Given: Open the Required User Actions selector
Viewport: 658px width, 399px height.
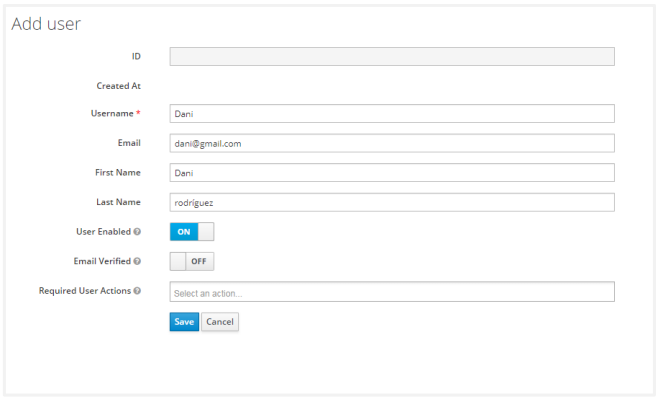Looking at the screenshot, I should (x=392, y=292).
